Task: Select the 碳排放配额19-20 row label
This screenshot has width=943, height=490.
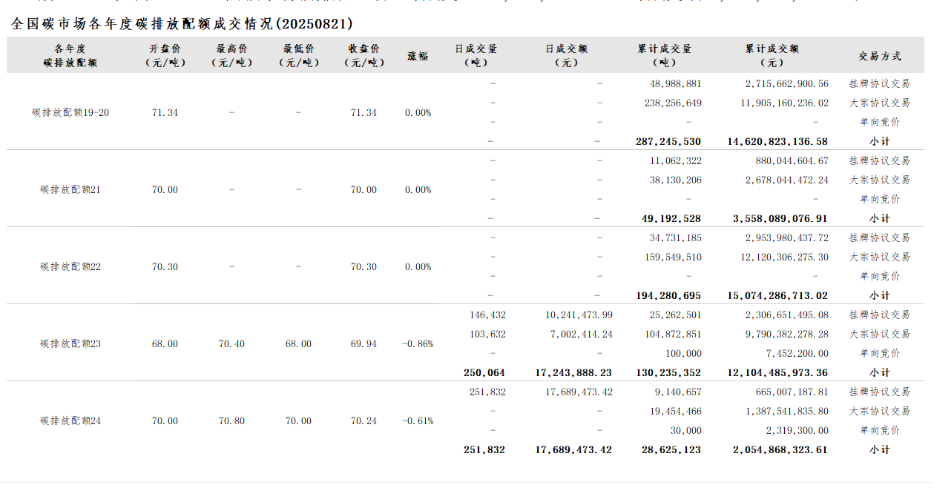Action: pyautogui.click(x=70, y=112)
